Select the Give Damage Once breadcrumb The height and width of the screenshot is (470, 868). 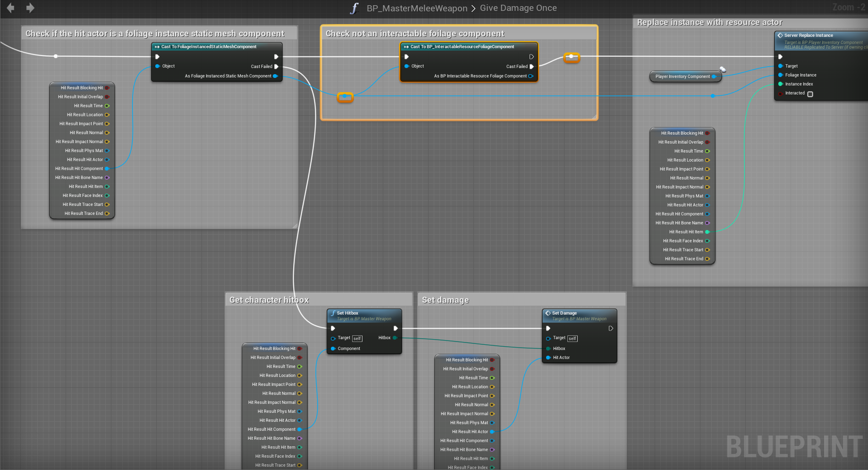(x=518, y=8)
